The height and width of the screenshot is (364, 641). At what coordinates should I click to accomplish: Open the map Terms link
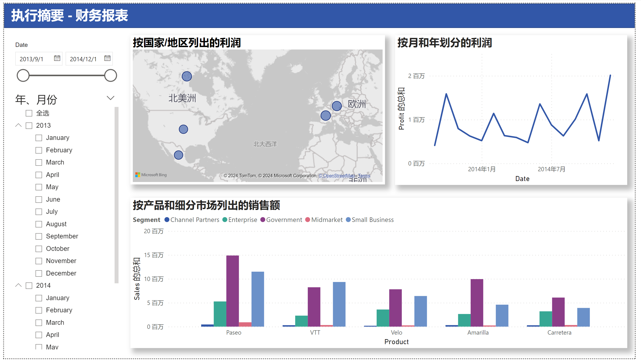tap(364, 176)
